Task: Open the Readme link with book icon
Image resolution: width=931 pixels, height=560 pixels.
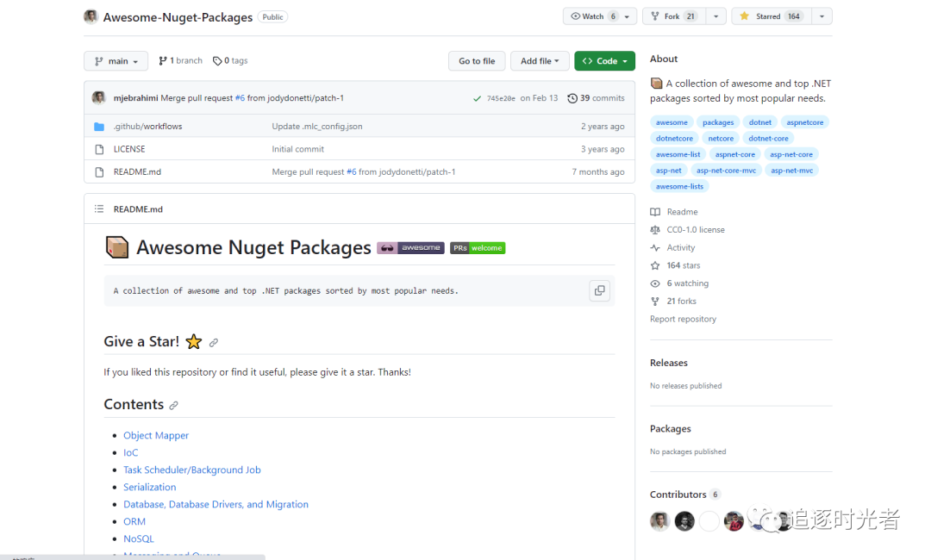Action: (x=674, y=212)
